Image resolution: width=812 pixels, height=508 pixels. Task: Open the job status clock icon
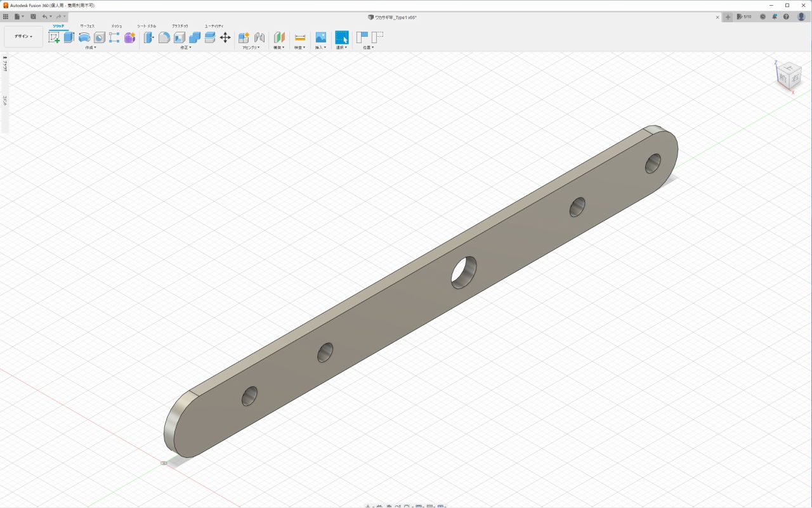pos(763,17)
